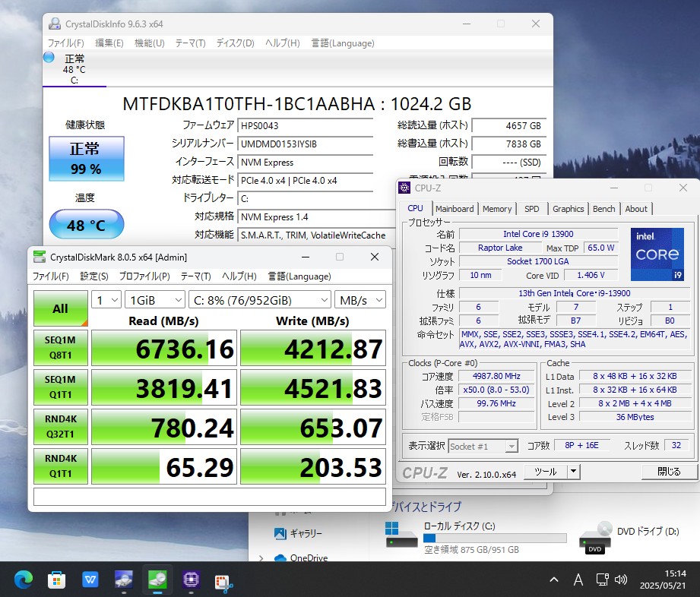
Task: Run the SEQ1M Q8T1 test
Action: (61, 348)
